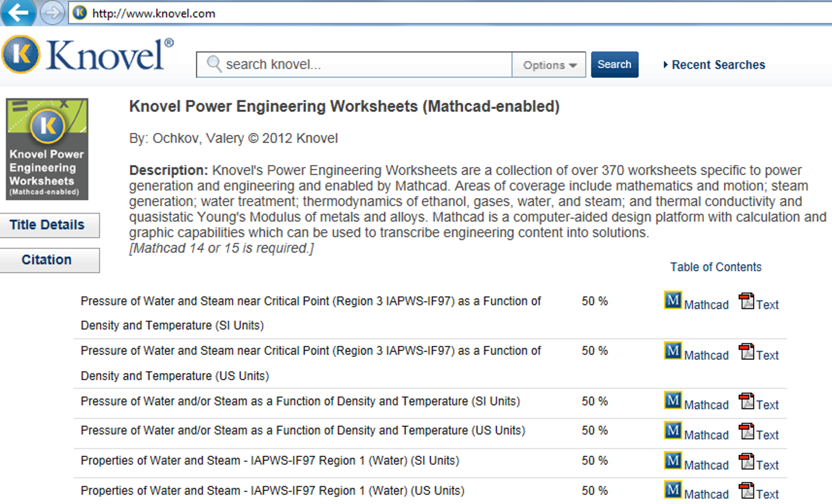This screenshot has height=504, width=832.
Task: Click Mathcad link for Water and/or Steam SI row
Action: tap(706, 405)
